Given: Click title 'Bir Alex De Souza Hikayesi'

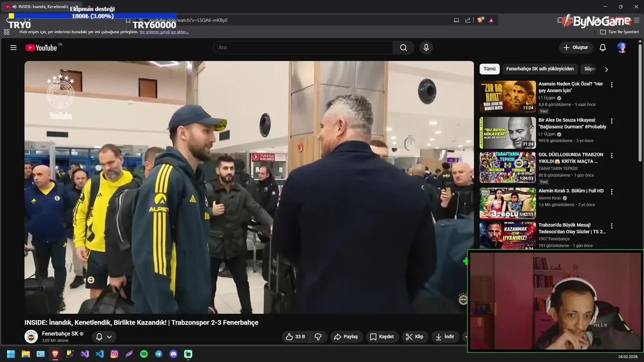Looking at the screenshot, I should 572,124.
